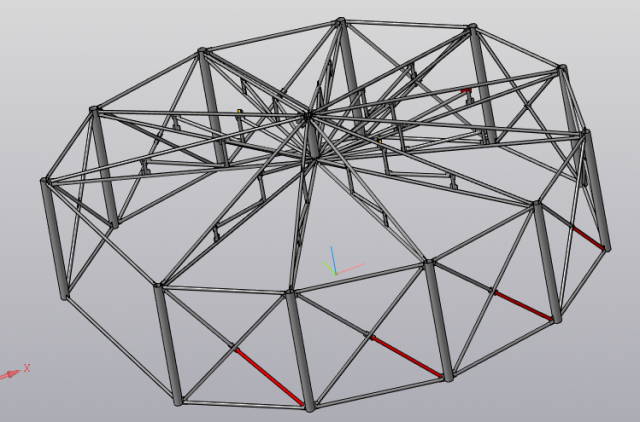This screenshot has height=422, width=640.
Task: Click the red X axis arrow indicator
Action: pos(10,374)
